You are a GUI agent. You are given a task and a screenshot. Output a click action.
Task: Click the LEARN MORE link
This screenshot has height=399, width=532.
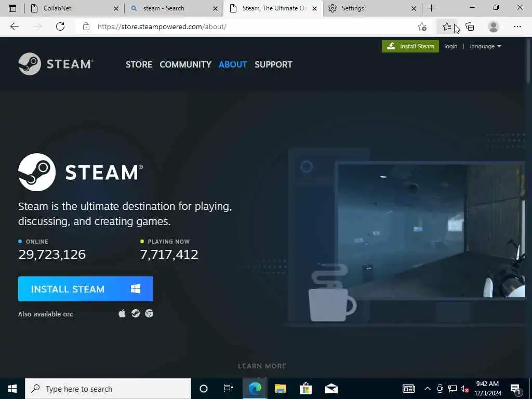[262, 366]
